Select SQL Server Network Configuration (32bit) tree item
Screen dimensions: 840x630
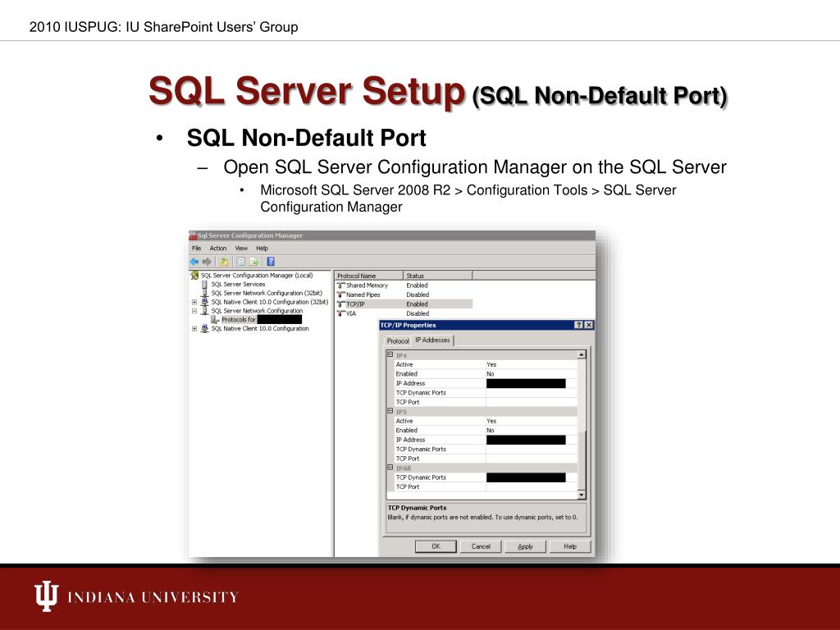(x=267, y=293)
